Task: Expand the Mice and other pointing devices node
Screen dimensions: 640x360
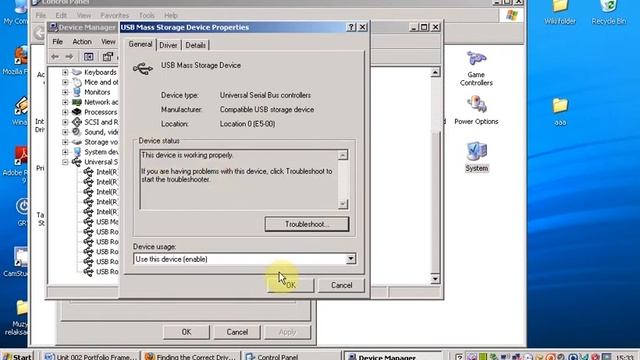Action: [65, 82]
